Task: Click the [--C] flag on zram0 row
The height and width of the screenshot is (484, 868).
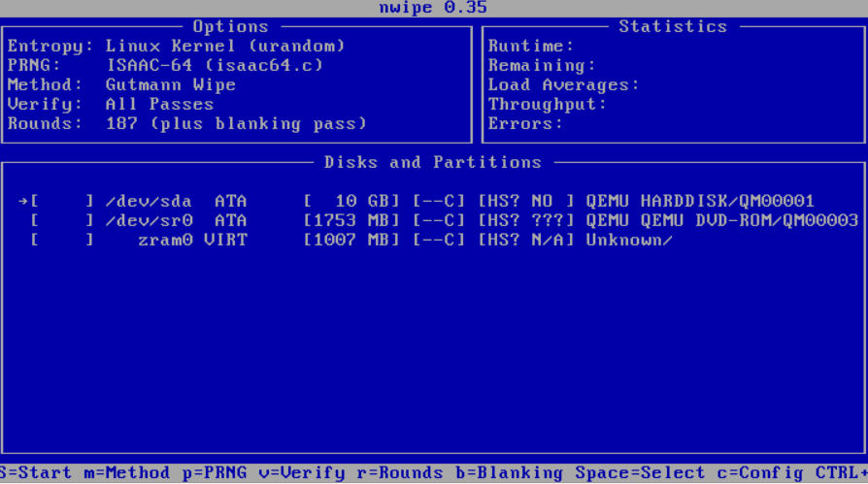Action: [439, 240]
